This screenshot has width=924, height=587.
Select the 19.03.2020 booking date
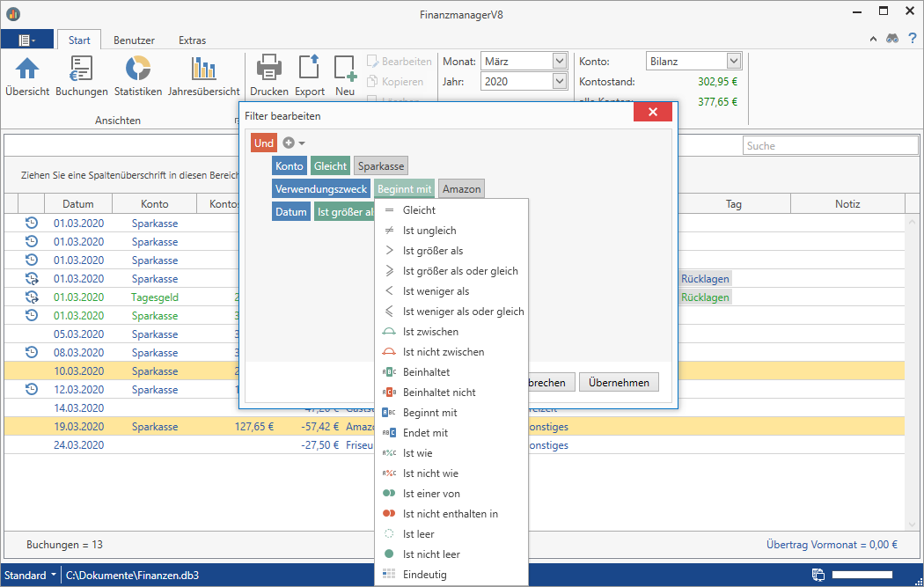click(x=78, y=426)
